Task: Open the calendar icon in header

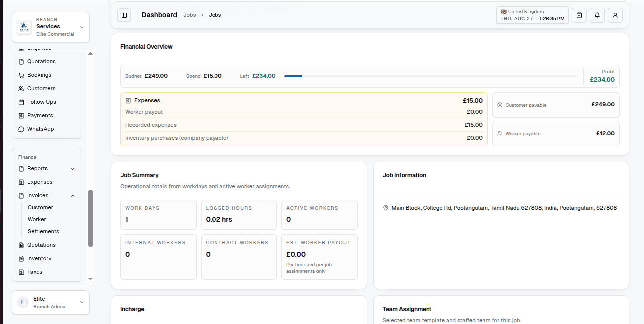Action: click(x=579, y=15)
